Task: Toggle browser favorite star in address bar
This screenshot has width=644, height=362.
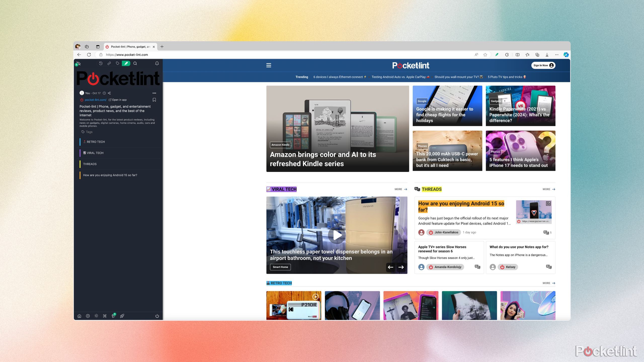Action: coord(485,55)
